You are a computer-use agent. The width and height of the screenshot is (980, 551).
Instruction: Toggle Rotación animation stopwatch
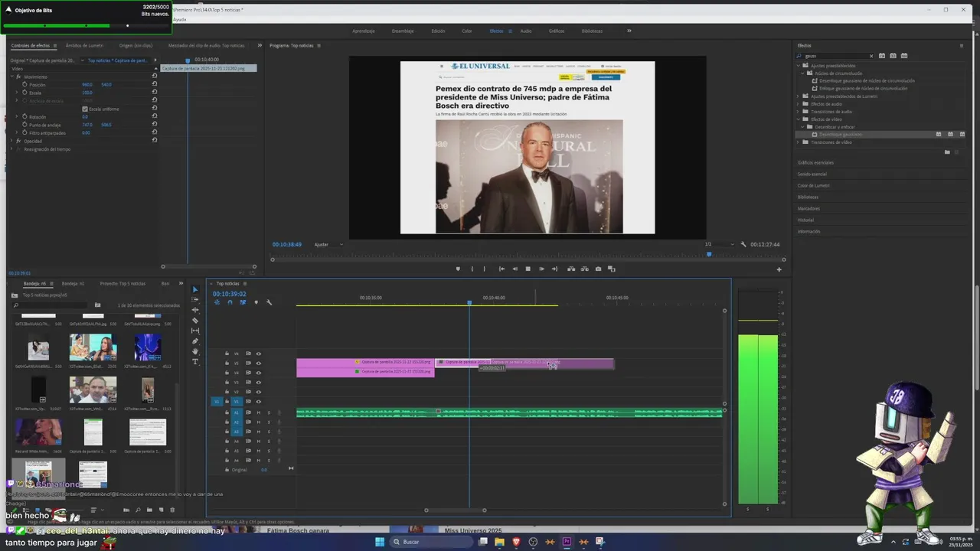pos(24,116)
